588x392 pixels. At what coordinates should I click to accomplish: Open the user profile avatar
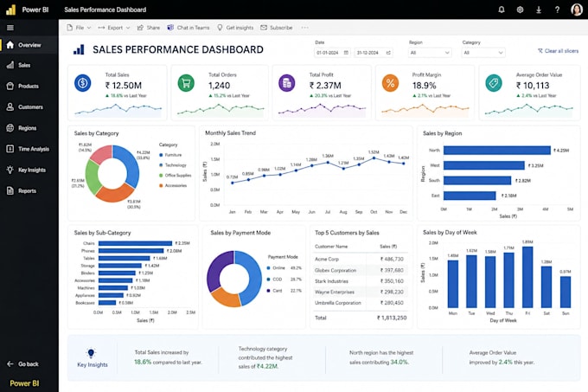coord(577,10)
